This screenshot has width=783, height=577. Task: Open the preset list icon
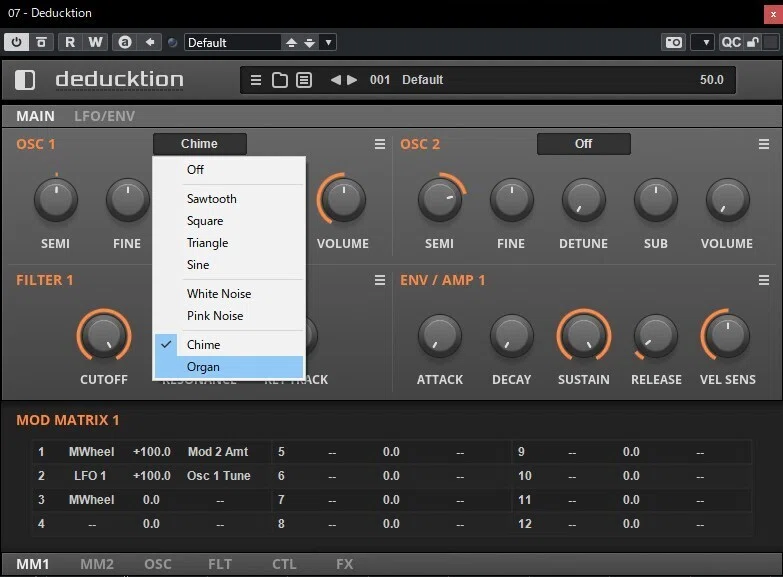point(304,80)
